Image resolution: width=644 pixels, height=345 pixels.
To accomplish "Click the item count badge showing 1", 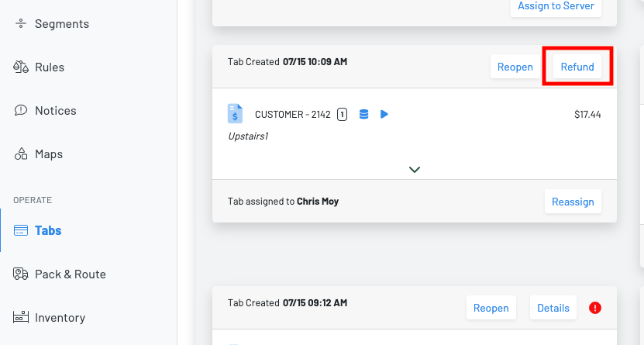I will [342, 115].
